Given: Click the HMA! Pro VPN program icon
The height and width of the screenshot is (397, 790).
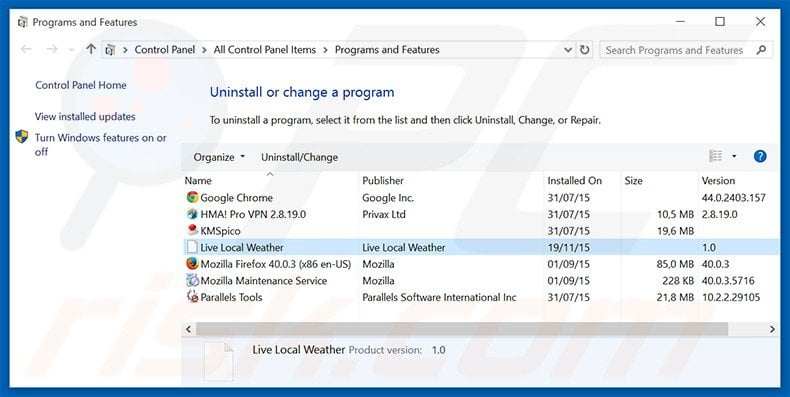Looking at the screenshot, I should point(192,214).
